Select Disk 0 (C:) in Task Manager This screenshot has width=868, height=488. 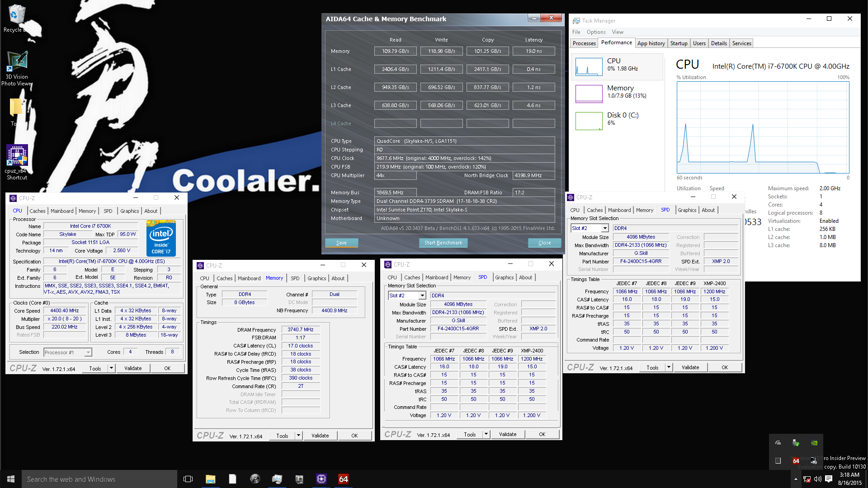click(617, 121)
